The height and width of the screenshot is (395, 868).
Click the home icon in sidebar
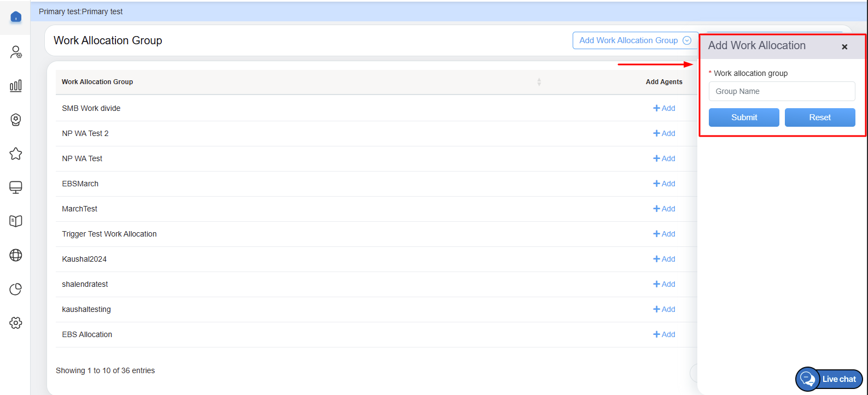coord(16,17)
